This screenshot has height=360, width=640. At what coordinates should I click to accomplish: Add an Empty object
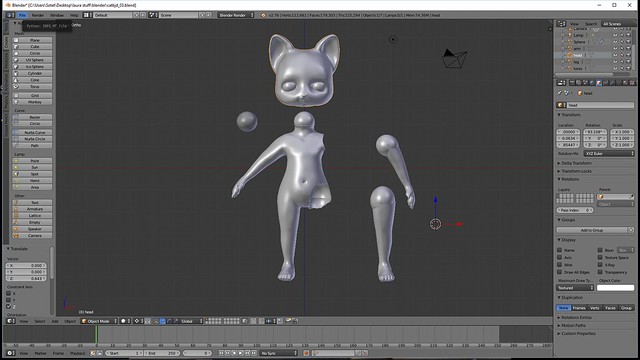click(32, 222)
